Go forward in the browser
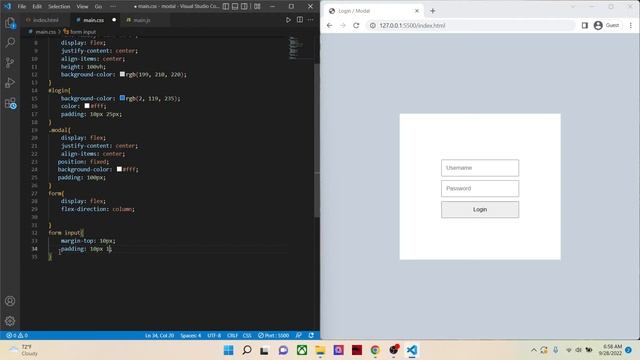 click(343, 25)
